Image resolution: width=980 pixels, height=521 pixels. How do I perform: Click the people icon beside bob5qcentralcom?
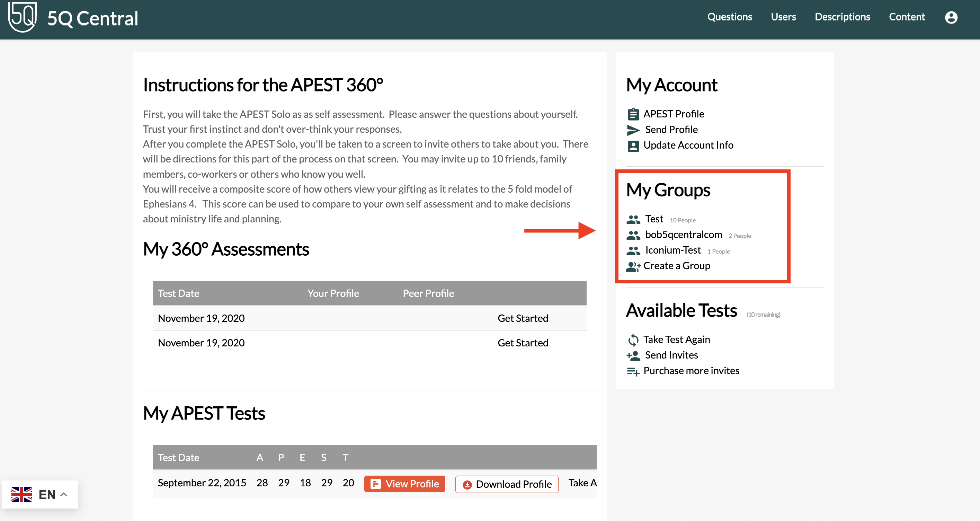[633, 235]
